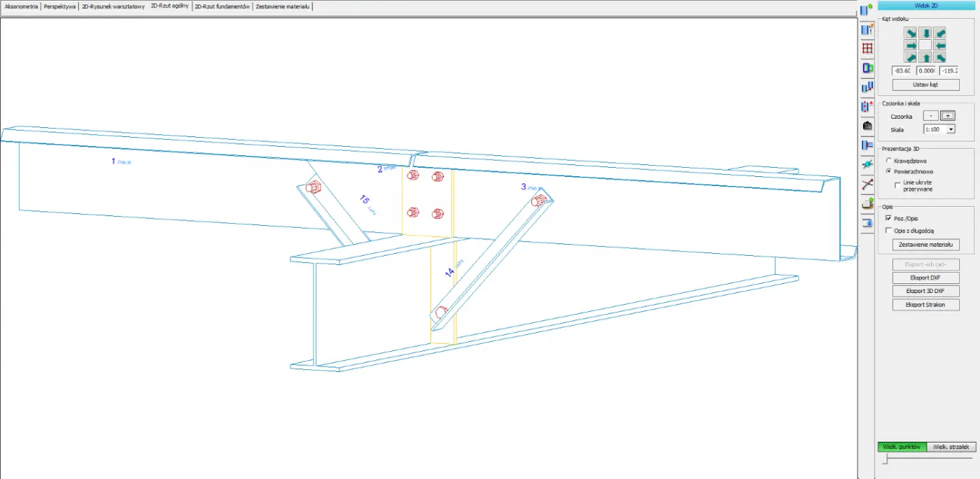Click the right-pointing arrow view angle button
Image resolution: width=980 pixels, height=479 pixels.
pyautogui.click(x=911, y=45)
